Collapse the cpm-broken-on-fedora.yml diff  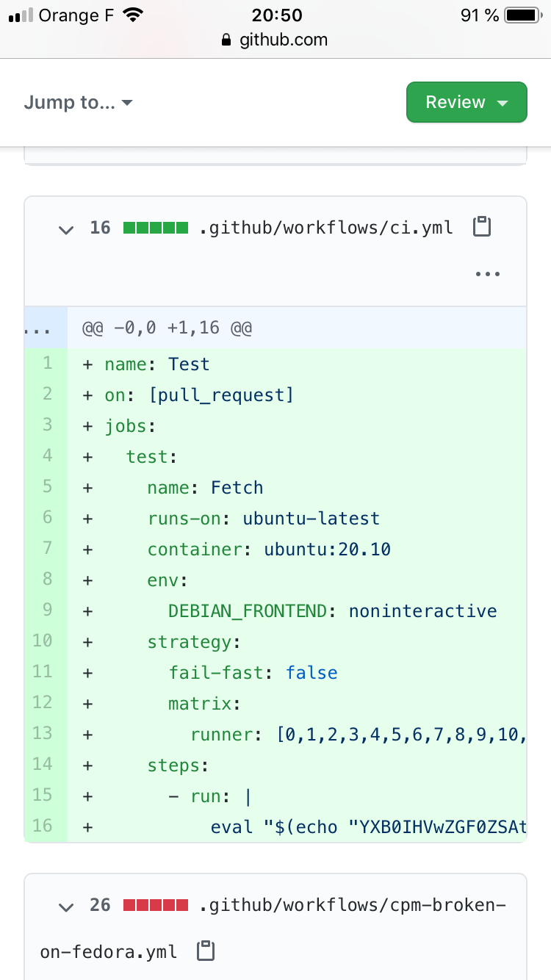coord(66,907)
